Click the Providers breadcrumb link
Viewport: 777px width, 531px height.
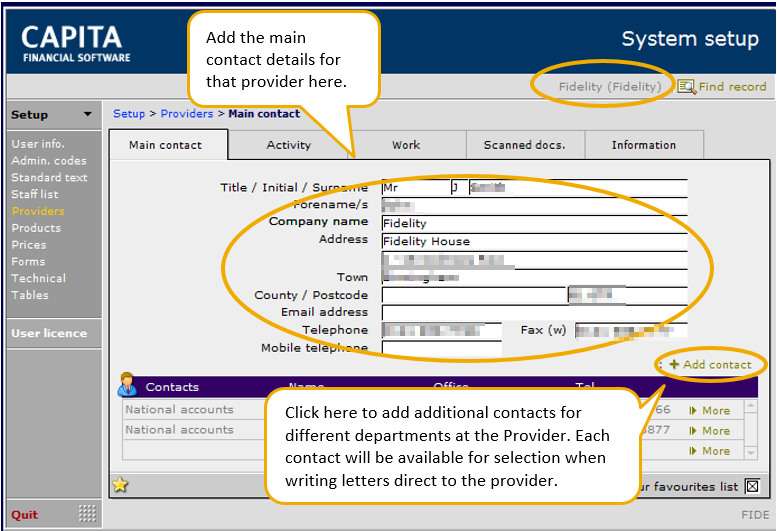pyautogui.click(x=187, y=113)
